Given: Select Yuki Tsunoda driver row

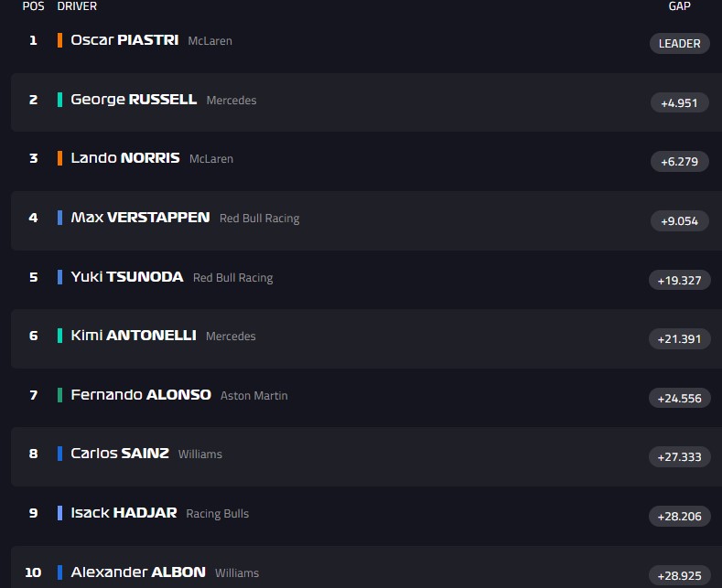Looking at the screenshot, I should tap(126, 277).
